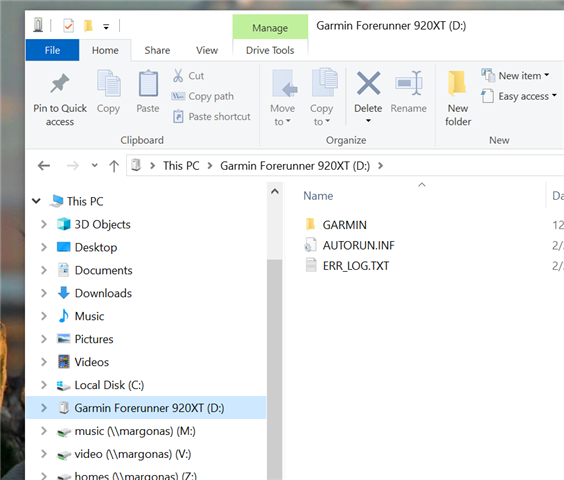Expand the Desktop tree node
564x480 pixels.
click(x=44, y=247)
